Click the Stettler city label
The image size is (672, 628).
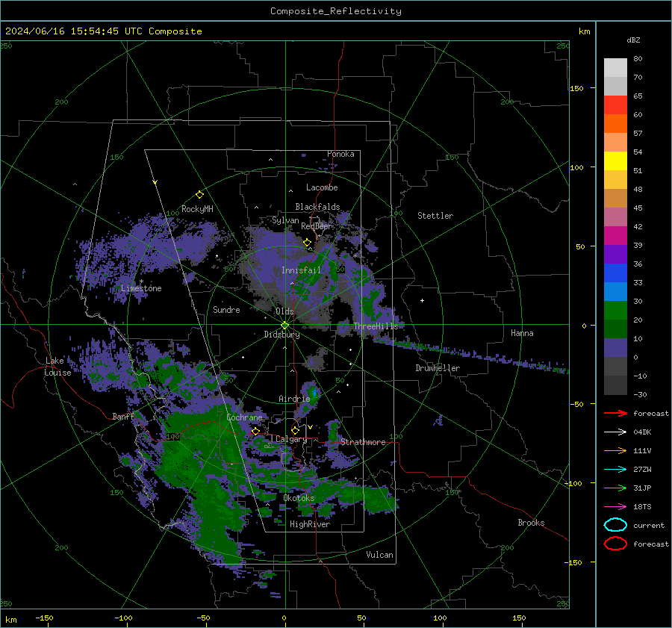pos(435,216)
